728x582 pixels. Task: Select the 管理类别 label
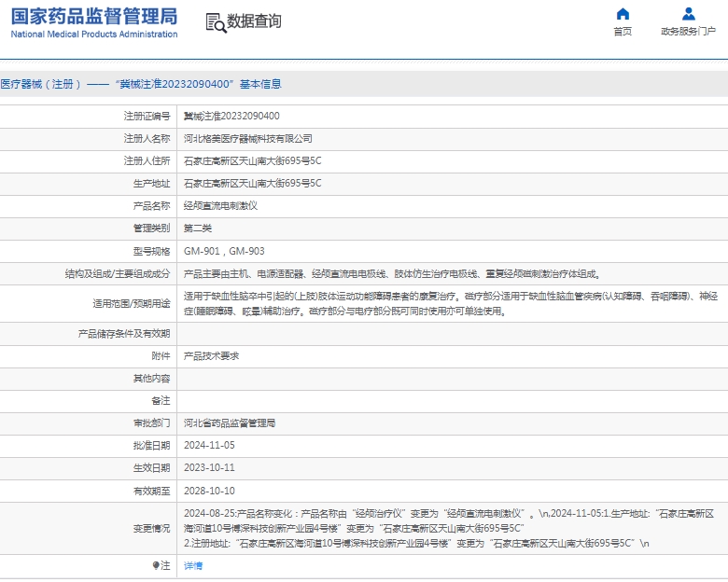(152, 228)
